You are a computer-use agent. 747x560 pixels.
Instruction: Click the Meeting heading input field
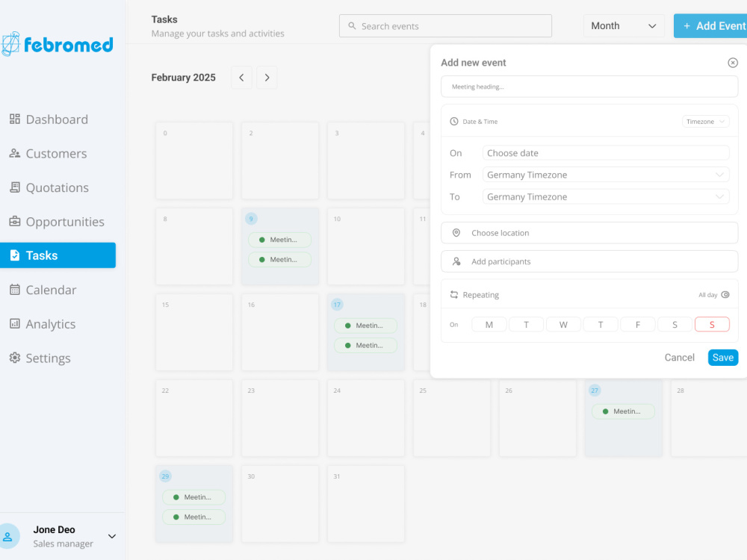(x=589, y=87)
